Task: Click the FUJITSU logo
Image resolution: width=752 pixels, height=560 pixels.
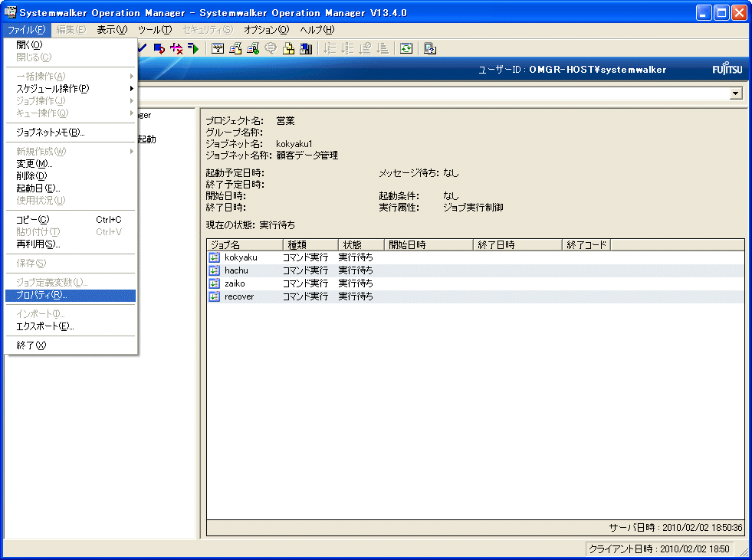Action: pyautogui.click(x=727, y=68)
